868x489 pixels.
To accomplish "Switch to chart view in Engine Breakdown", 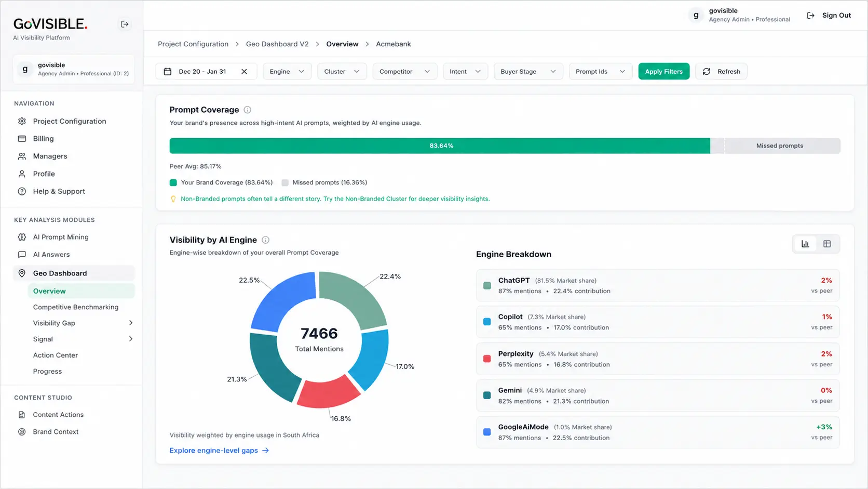I will click(805, 244).
